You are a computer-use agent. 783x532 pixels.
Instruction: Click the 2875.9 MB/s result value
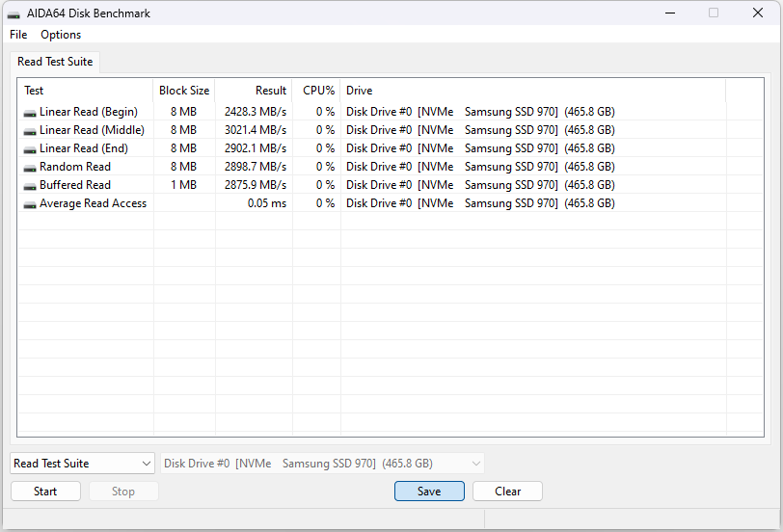[256, 185]
